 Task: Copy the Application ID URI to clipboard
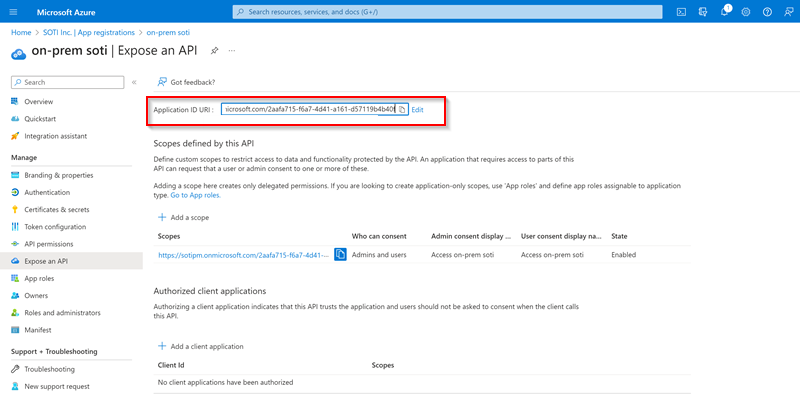(402, 109)
